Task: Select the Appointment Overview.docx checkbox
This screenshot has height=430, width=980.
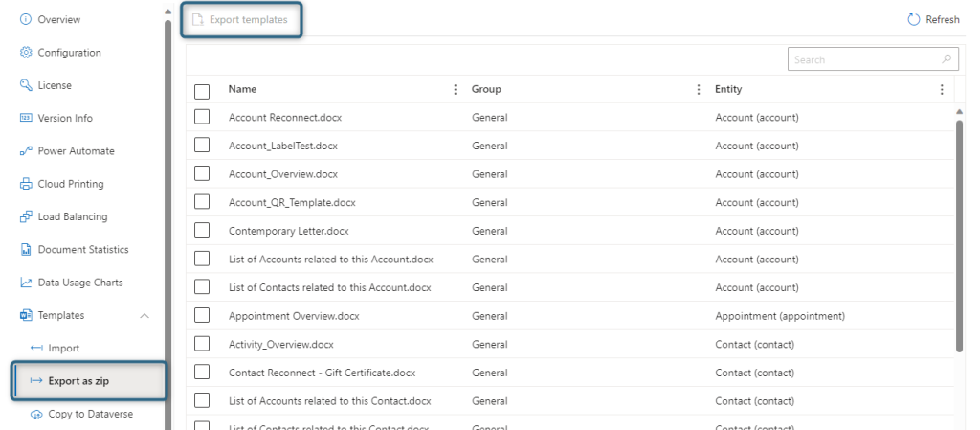Action: [202, 316]
